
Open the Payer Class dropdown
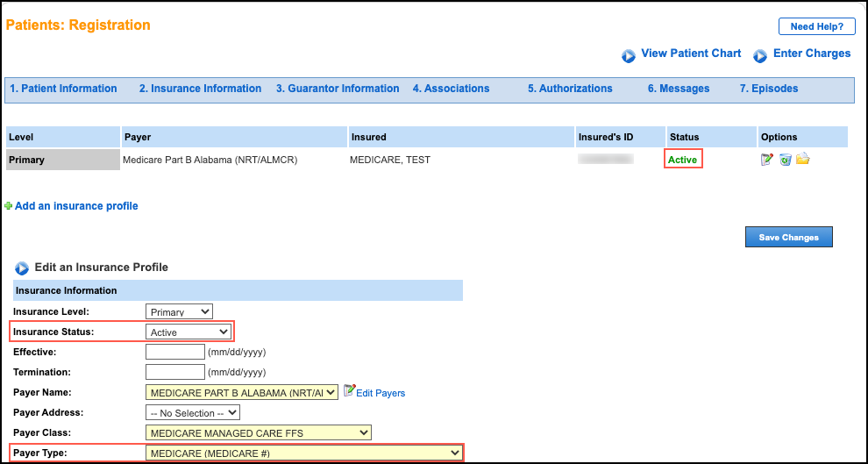[x=258, y=432]
